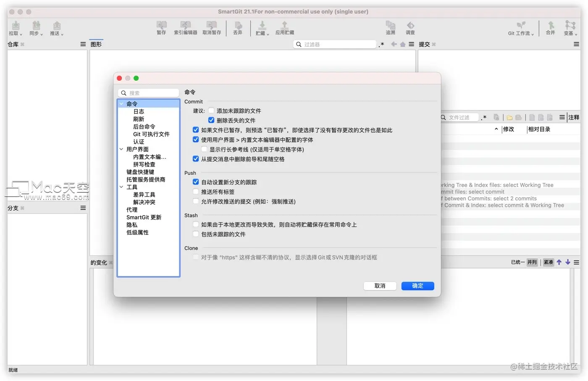This screenshot has width=588, height=381.
Task: Click the graph 过滤器 search field
Action: pos(335,44)
